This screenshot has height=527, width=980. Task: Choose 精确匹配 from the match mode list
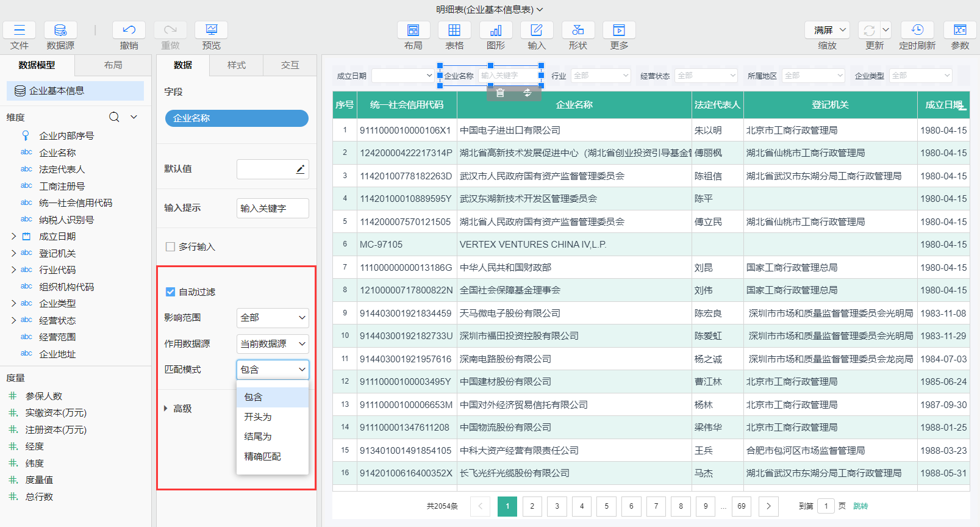(262, 456)
